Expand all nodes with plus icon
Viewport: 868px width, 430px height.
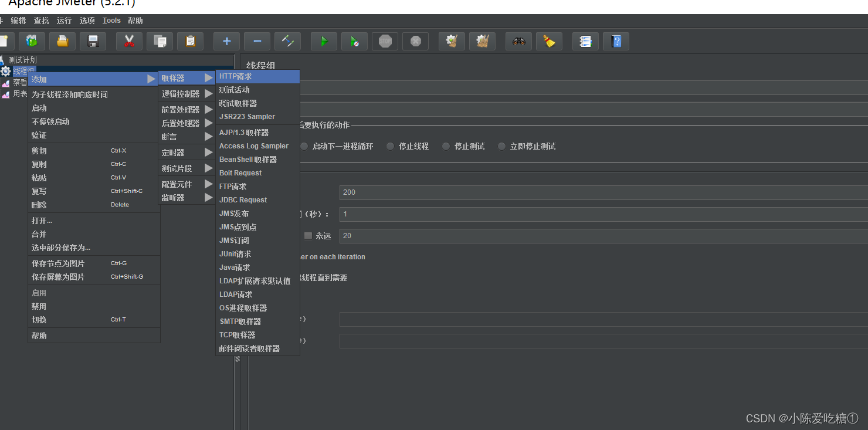point(226,41)
